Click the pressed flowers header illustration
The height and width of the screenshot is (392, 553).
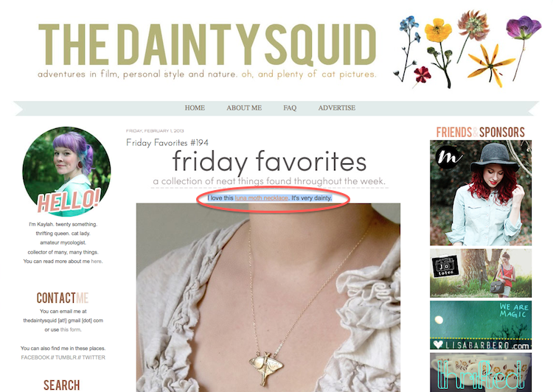(467, 49)
